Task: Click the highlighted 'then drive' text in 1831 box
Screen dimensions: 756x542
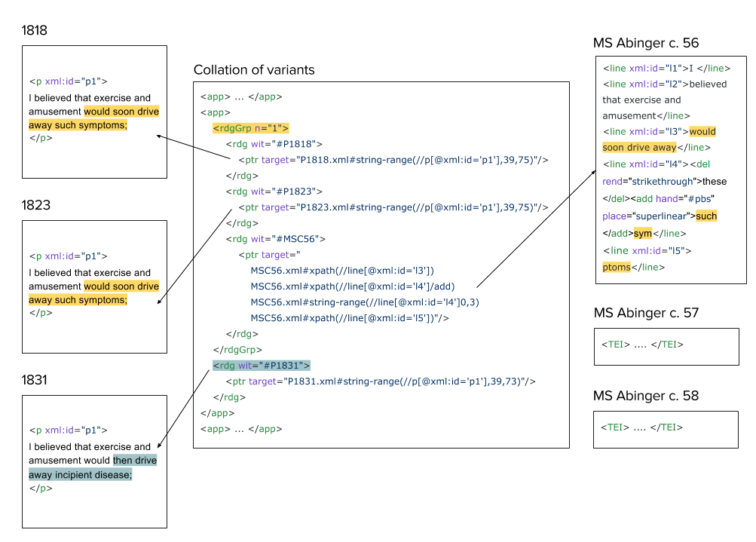Action: pyautogui.click(x=135, y=461)
